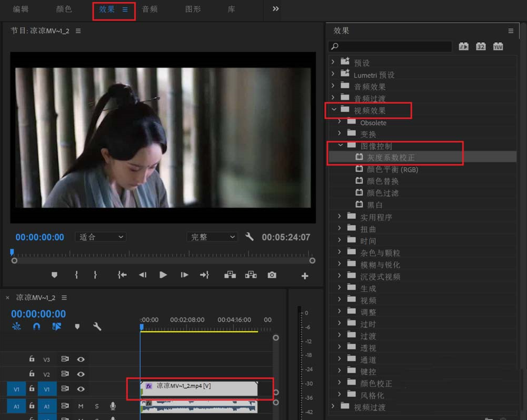Expand the 扭曲 effects folder
The width and height of the screenshot is (527, 420).
click(340, 229)
